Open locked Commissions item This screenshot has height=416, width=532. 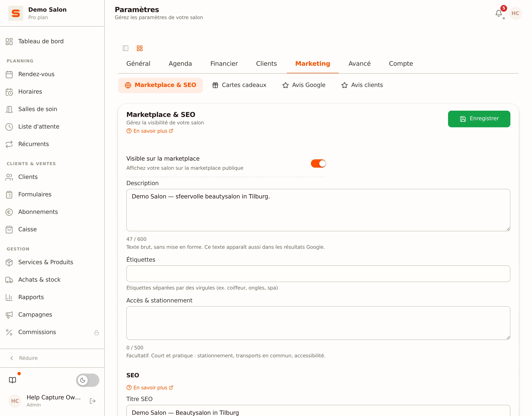(52, 332)
